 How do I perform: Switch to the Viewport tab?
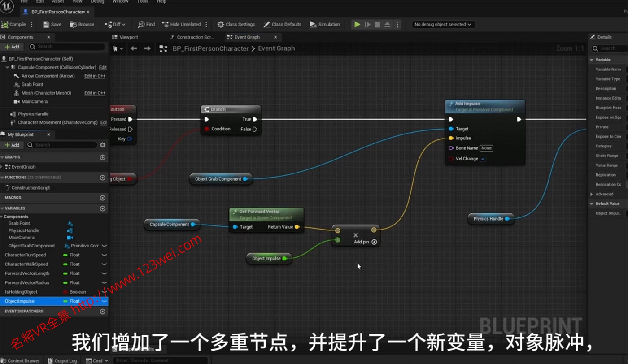128,37
